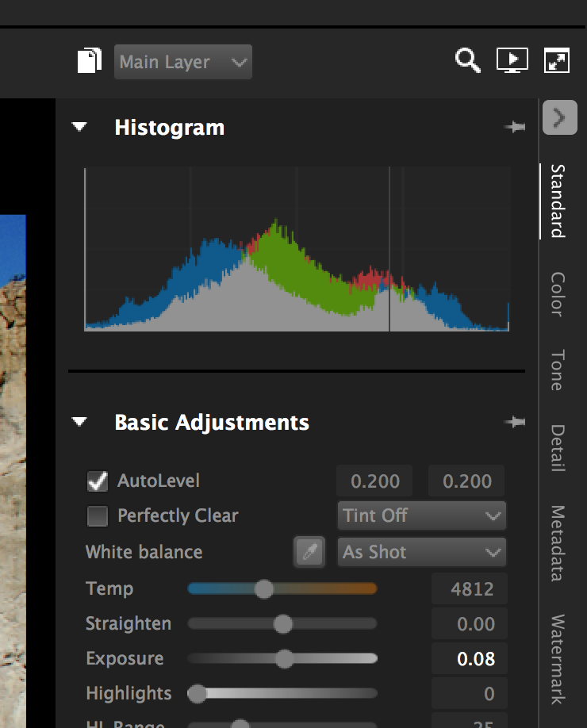Enter full screen using the expand arrows icon

coord(557,61)
